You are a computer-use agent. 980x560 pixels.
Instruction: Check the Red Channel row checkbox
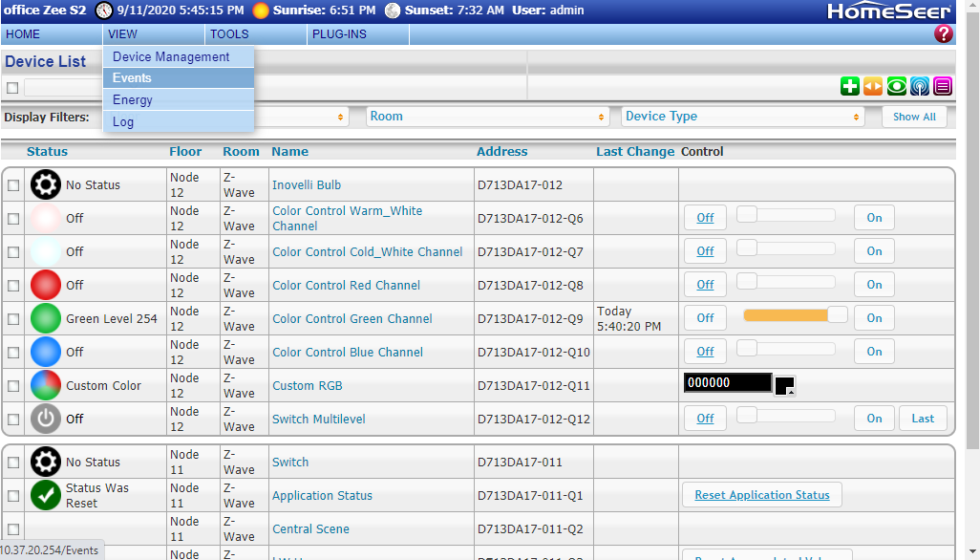pos(13,286)
